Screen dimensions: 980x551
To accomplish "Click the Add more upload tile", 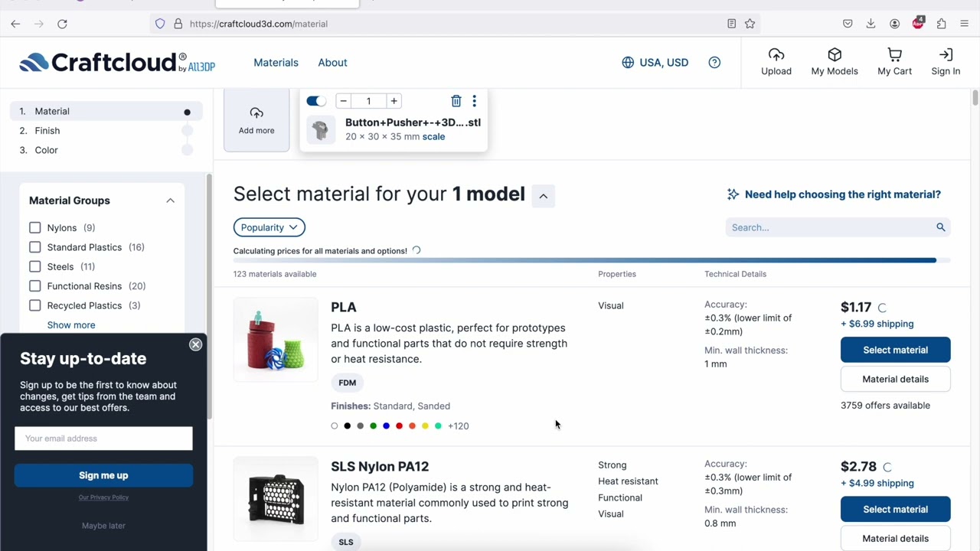I will [x=256, y=121].
